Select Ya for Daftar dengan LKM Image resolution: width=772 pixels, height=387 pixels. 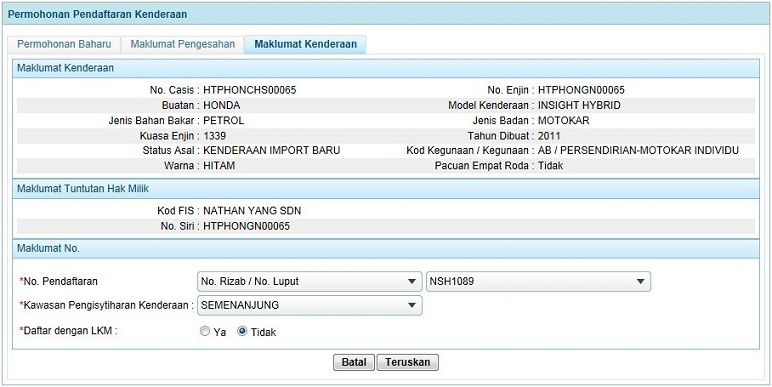205,332
